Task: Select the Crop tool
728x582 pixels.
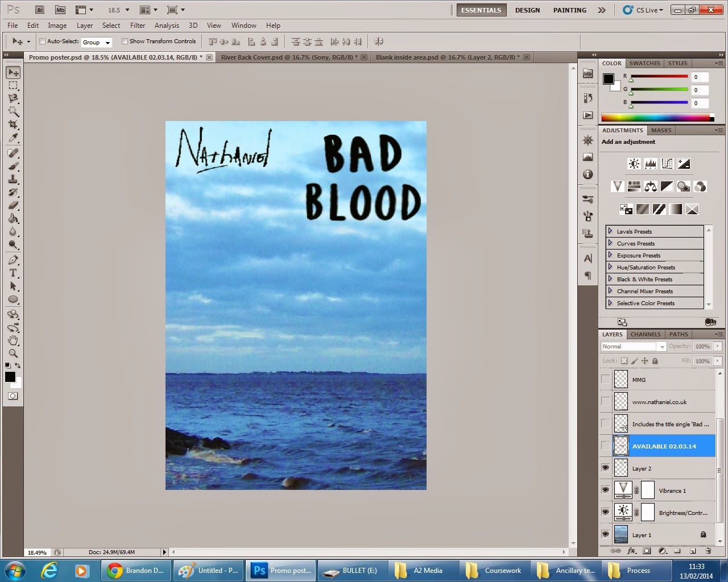Action: click(x=13, y=124)
